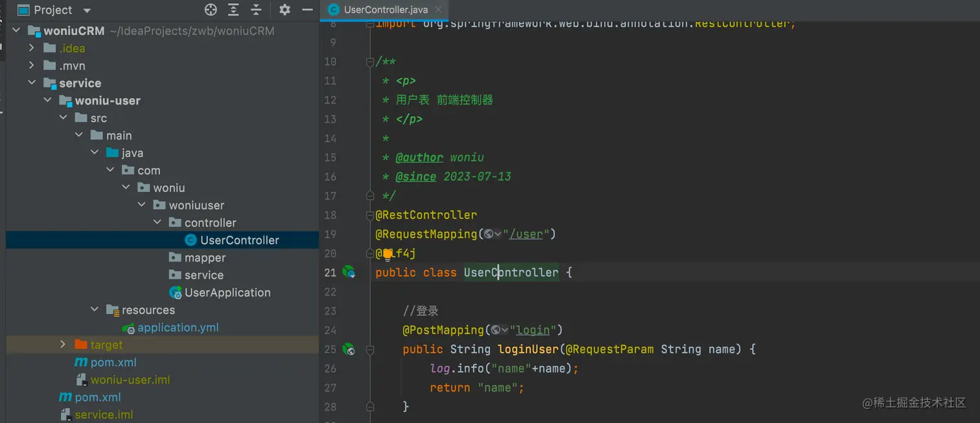
Task: Collapse the service module folder
Action: (x=32, y=83)
